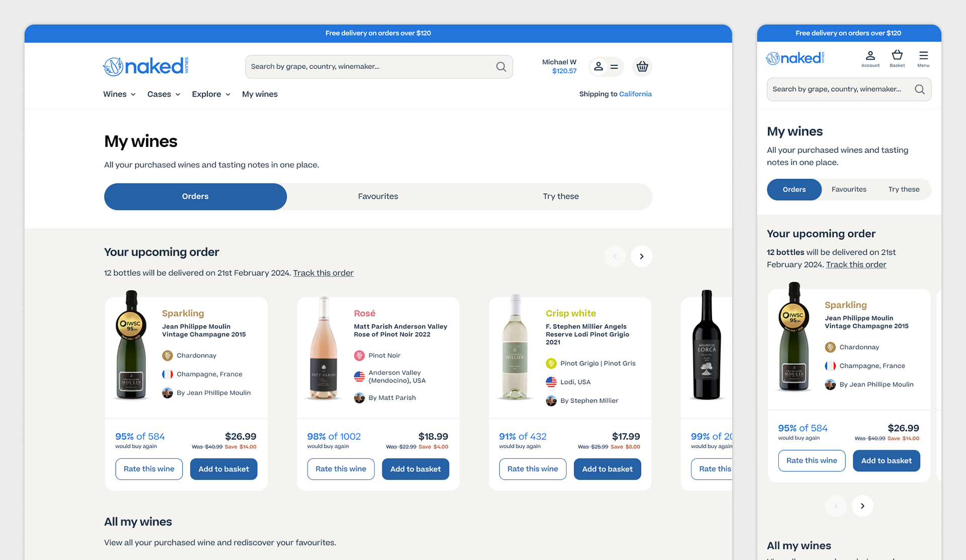966x560 pixels.
Task: Switch to the mobile Favourites tab
Action: point(849,189)
